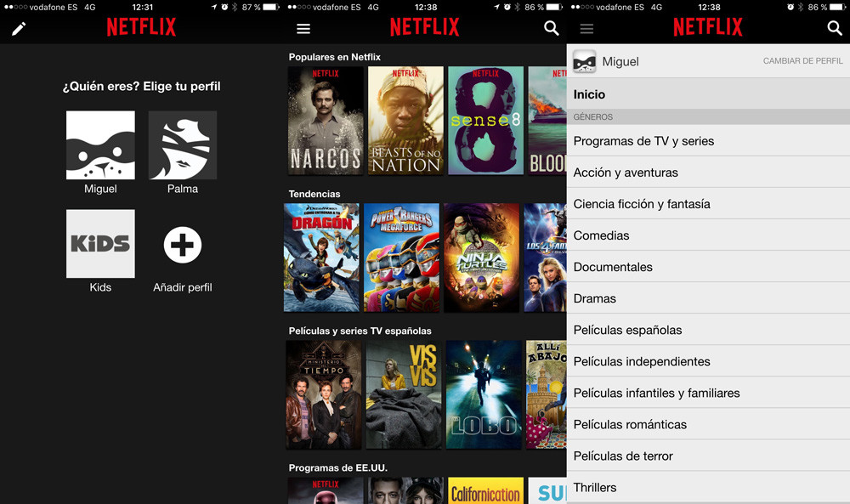Open the Allí Abajo poster
Image resolution: width=850 pixels, height=504 pixels.
(x=547, y=394)
